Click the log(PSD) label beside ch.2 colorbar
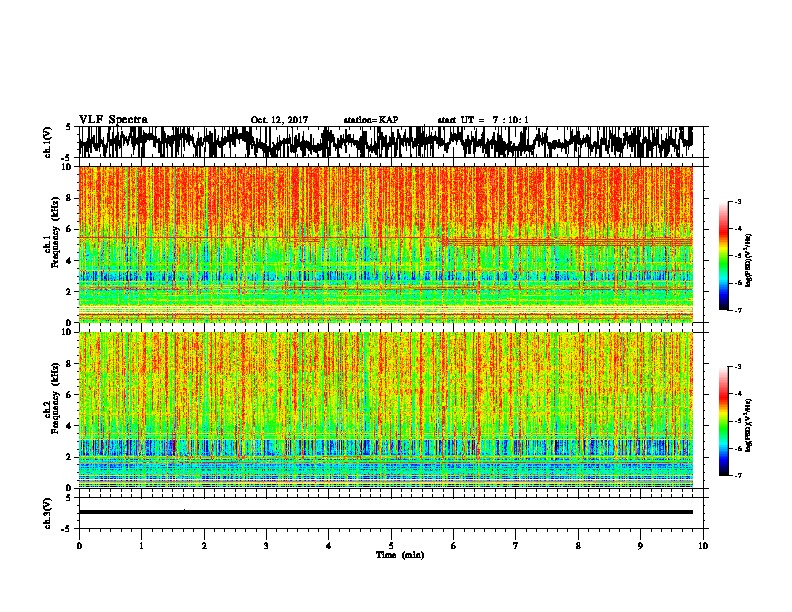Screen dimensions: 792x612 pos(749,426)
